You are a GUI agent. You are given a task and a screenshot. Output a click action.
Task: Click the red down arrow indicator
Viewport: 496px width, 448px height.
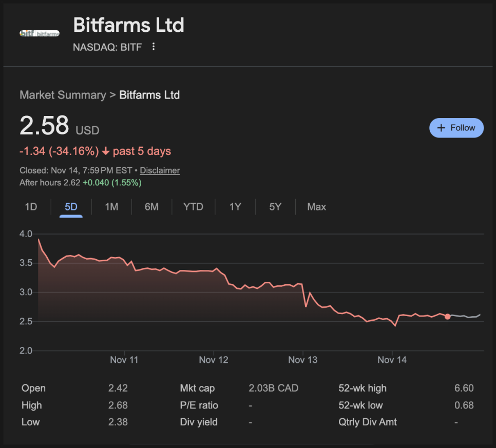point(106,151)
